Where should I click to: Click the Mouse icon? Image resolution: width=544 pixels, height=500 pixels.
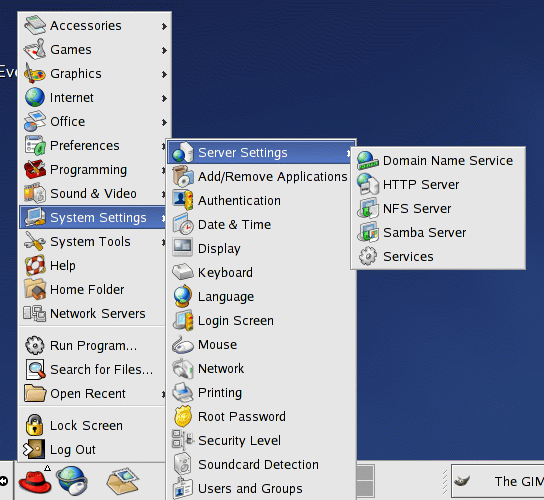point(182,345)
